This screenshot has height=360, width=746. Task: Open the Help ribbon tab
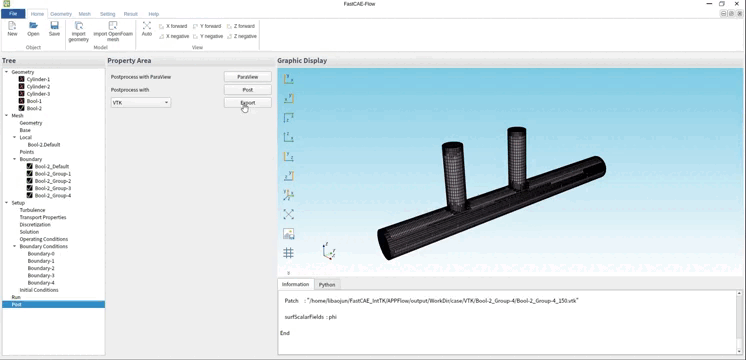[154, 14]
